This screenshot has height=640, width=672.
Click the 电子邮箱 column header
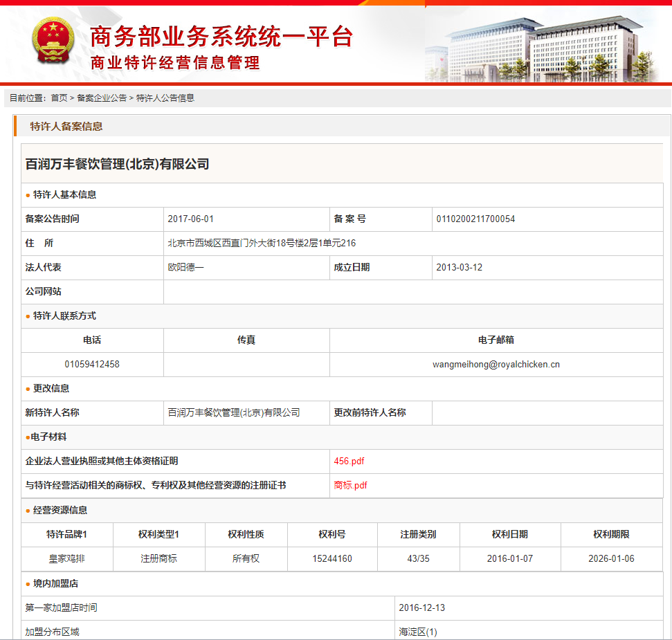(496, 340)
